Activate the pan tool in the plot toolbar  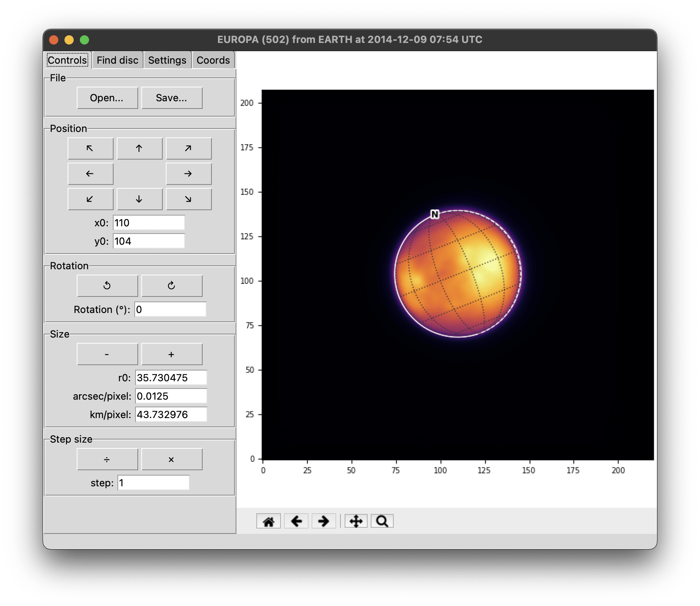356,520
